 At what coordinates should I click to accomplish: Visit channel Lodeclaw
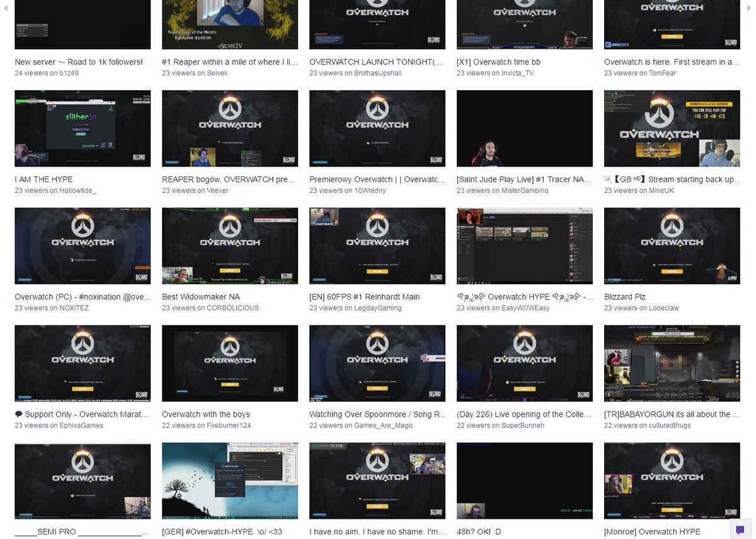(x=665, y=308)
